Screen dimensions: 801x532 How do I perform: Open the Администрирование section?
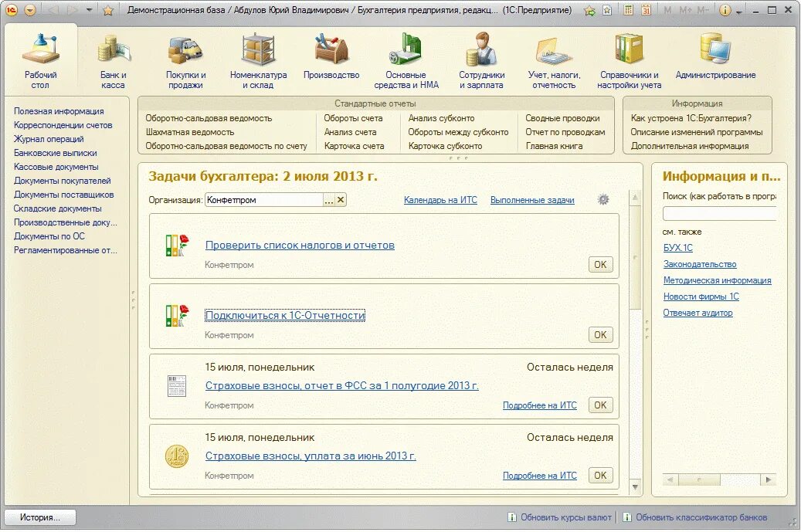coord(715,56)
